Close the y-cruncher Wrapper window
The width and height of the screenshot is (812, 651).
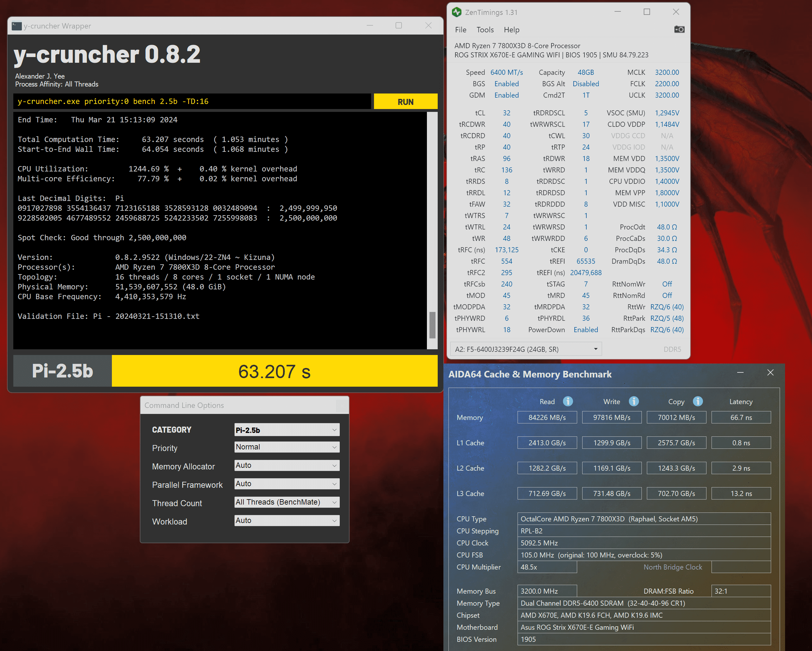[x=428, y=26]
